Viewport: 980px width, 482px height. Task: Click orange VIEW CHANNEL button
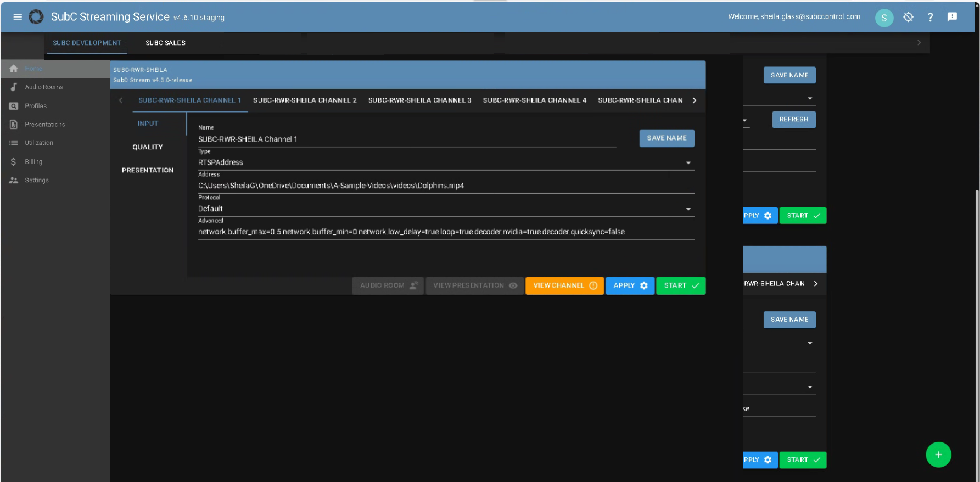pyautogui.click(x=564, y=285)
